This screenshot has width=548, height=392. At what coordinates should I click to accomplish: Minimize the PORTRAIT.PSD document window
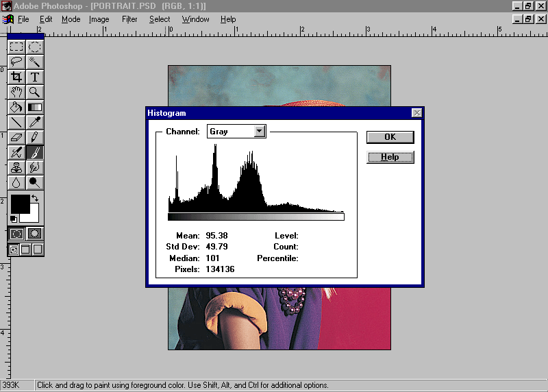pyautogui.click(x=517, y=19)
